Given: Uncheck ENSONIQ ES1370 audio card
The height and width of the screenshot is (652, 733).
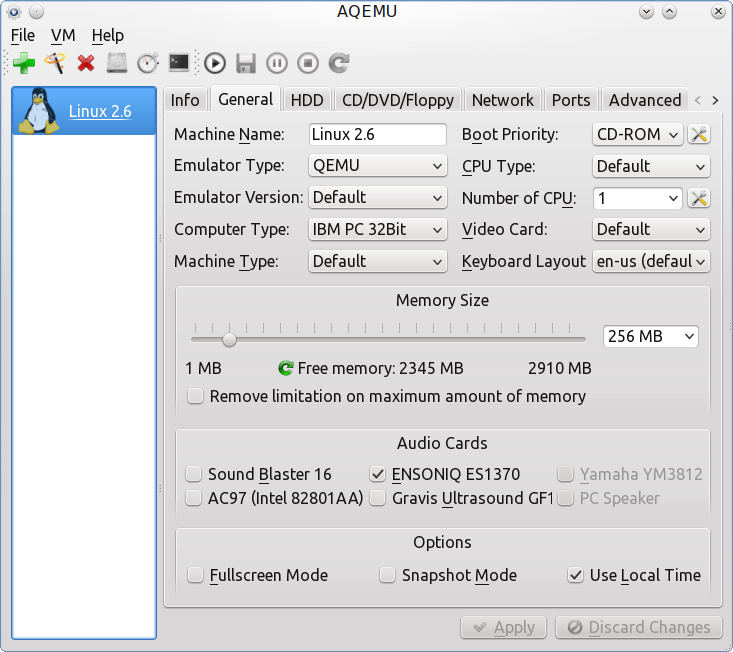Looking at the screenshot, I should tap(377, 474).
